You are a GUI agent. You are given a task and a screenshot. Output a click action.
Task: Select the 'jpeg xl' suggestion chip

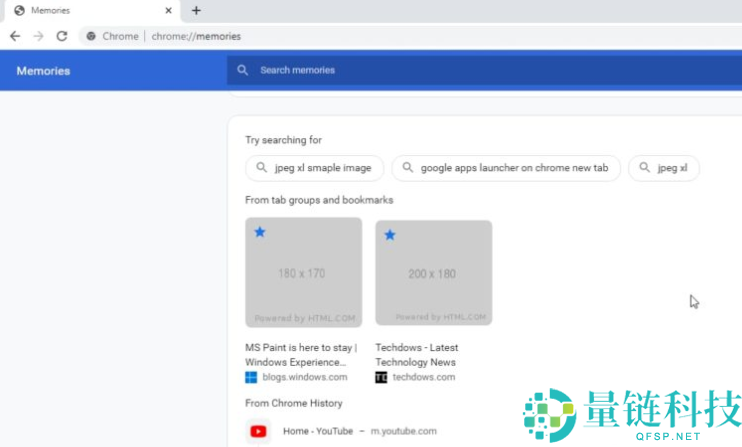(x=664, y=168)
